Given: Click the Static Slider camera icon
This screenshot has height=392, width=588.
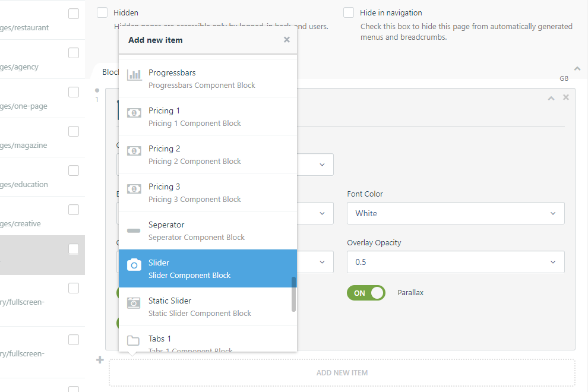Looking at the screenshot, I should click(x=134, y=302).
